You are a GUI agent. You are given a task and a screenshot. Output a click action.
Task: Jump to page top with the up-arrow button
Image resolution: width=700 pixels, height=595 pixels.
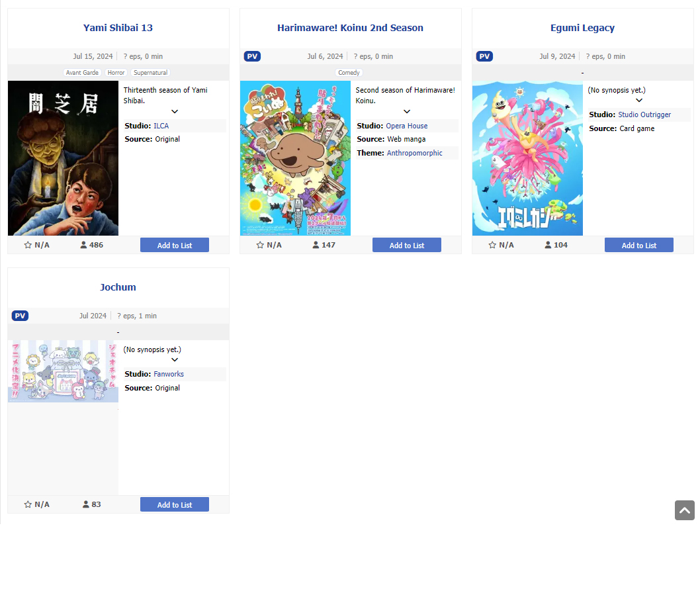[x=684, y=510]
